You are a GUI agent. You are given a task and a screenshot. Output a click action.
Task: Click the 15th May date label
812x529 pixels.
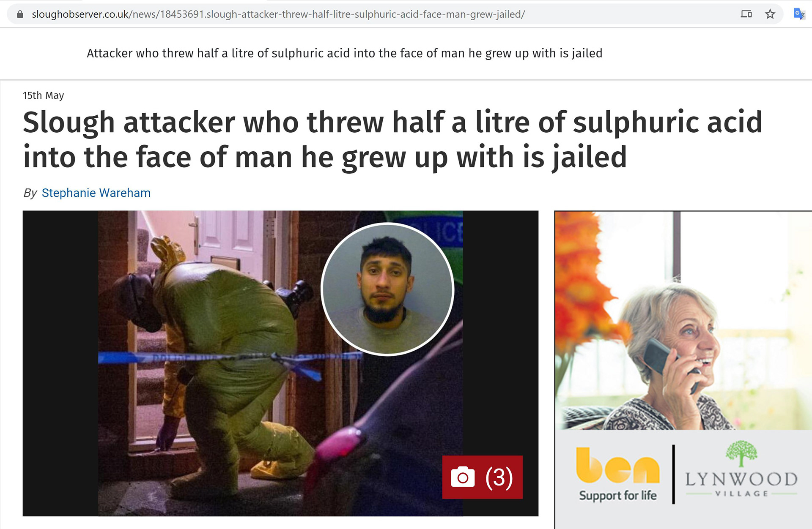[x=44, y=95]
